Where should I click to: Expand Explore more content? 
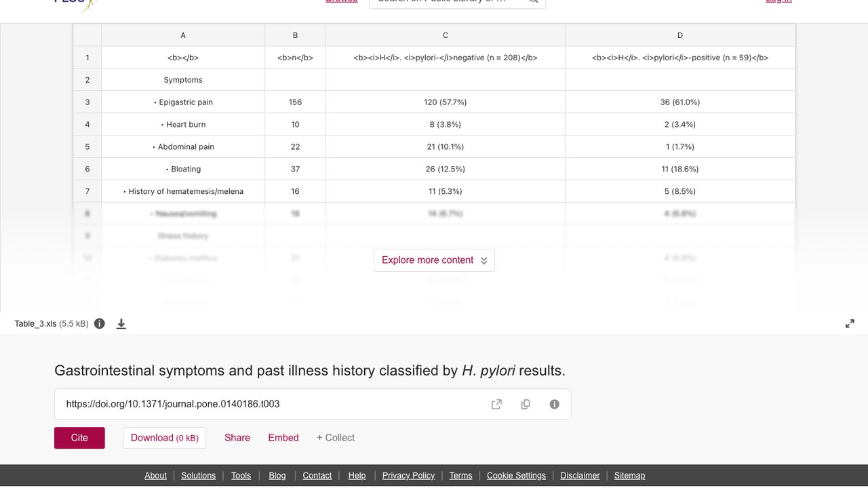click(x=434, y=260)
